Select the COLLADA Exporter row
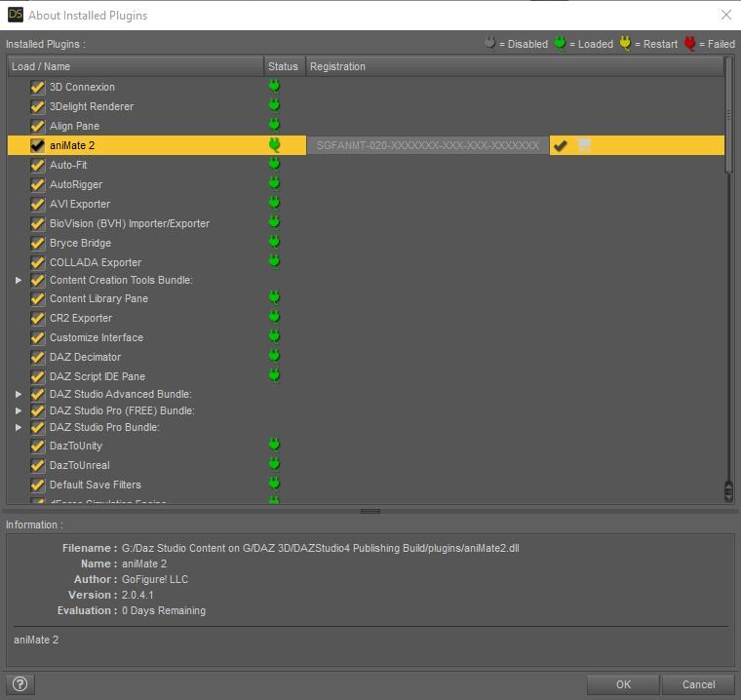Image resolution: width=741 pixels, height=700 pixels. point(366,262)
